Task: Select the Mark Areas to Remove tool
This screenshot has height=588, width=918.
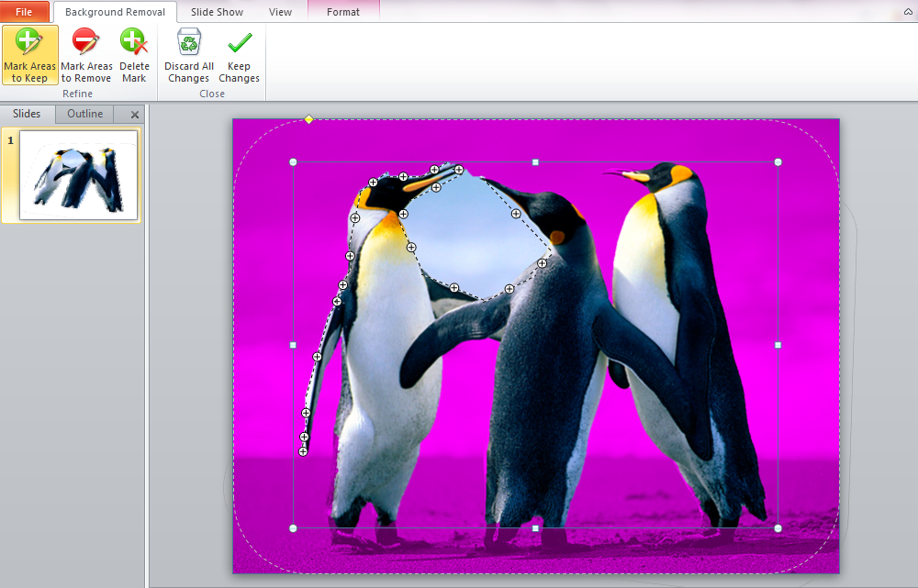Action: point(86,55)
